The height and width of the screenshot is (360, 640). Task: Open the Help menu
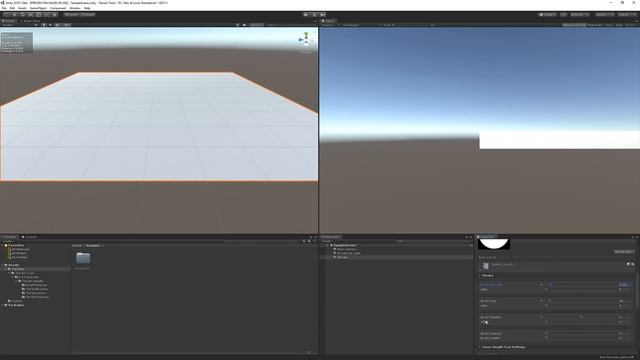click(x=87, y=8)
